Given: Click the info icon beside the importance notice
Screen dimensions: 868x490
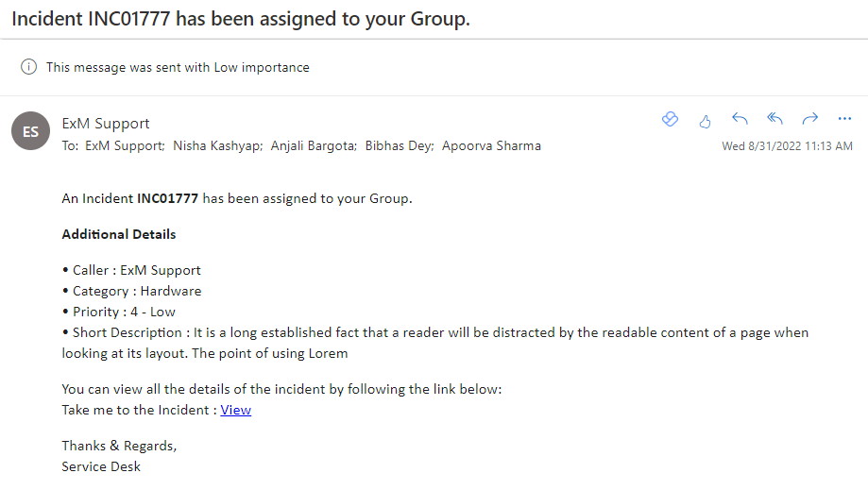Looking at the screenshot, I should pos(28,67).
